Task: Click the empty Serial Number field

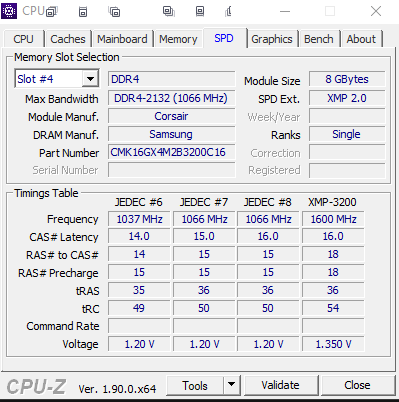Action: pos(172,170)
